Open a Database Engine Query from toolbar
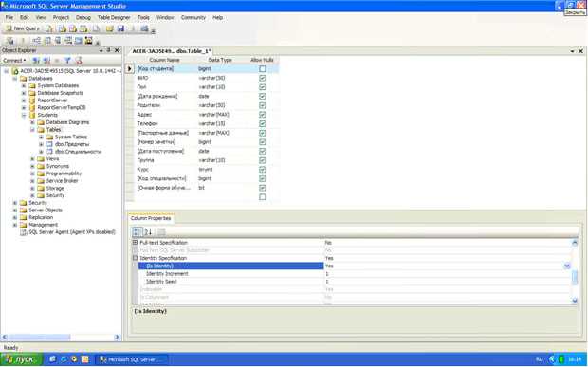 [49, 28]
